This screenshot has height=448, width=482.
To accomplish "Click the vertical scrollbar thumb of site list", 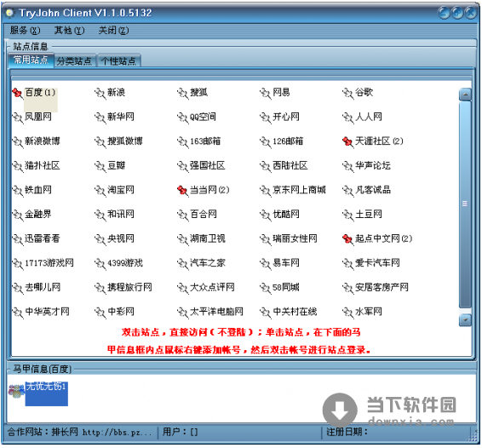I will tap(465, 204).
